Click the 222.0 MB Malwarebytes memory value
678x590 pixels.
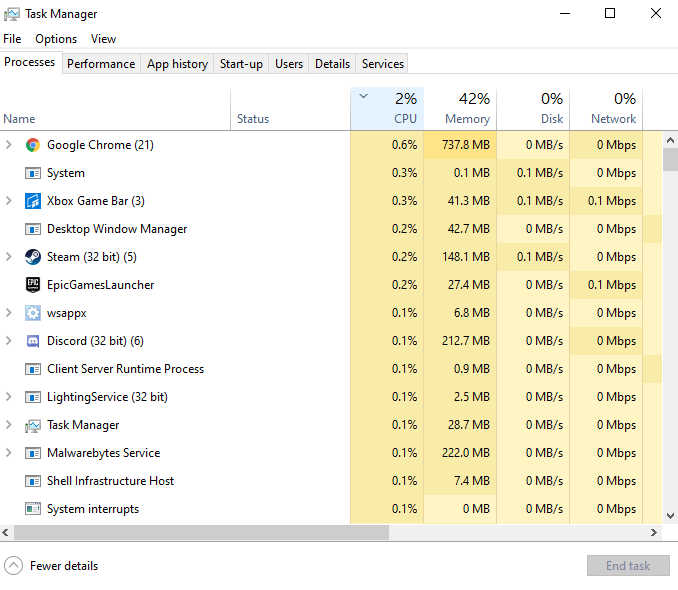click(466, 453)
